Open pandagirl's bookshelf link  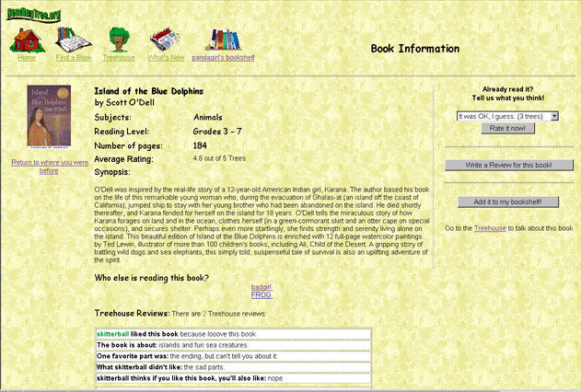(223, 58)
